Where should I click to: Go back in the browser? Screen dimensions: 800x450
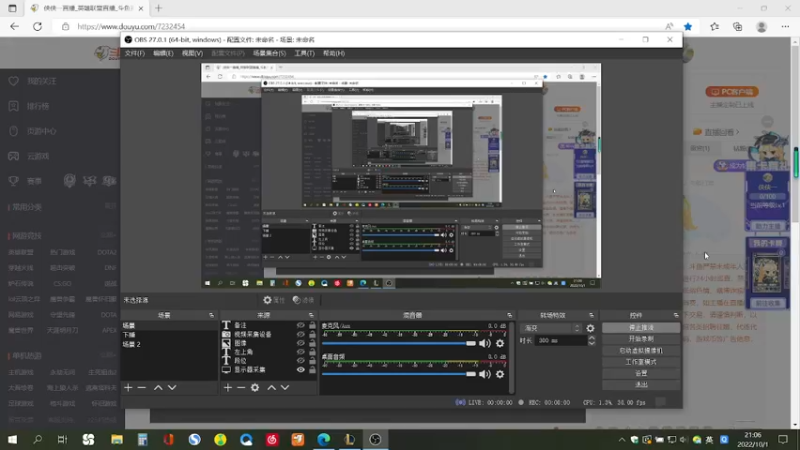tap(14, 27)
